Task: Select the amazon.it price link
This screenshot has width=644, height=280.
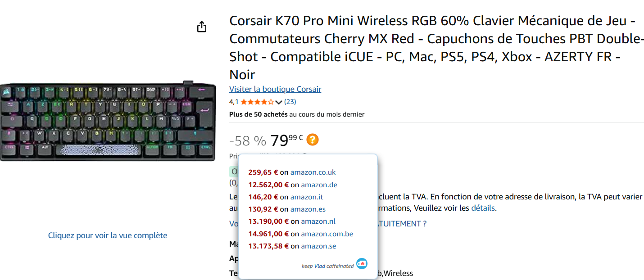Action: pos(307,197)
